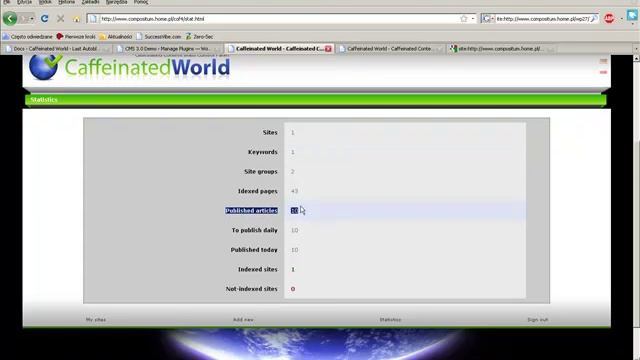Click the blue arrow toolbar icon at far right
The width and height of the screenshot is (640, 360).
[x=633, y=16]
